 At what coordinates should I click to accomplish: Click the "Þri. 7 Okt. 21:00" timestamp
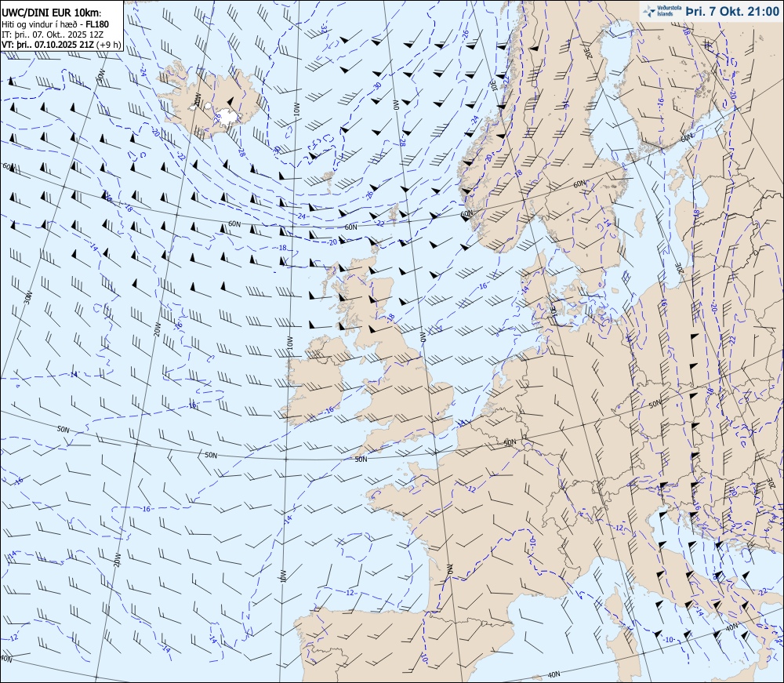[732, 12]
